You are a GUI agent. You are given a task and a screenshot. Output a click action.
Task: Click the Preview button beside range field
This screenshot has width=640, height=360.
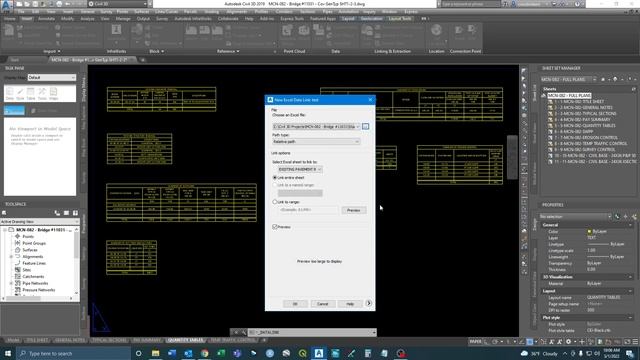[353, 210]
